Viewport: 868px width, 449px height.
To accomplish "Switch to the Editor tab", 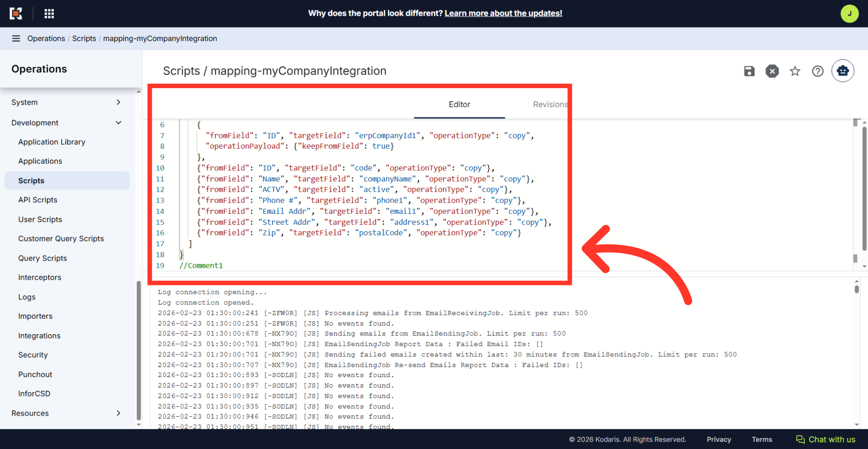I will (x=459, y=104).
